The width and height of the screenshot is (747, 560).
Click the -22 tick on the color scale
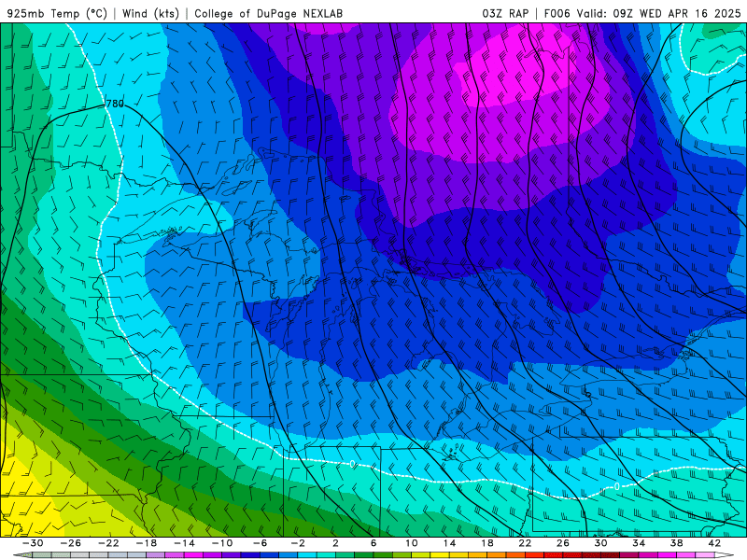pos(108,543)
